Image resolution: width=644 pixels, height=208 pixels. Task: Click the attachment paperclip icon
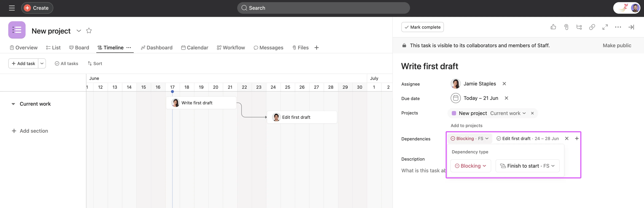pos(566,27)
